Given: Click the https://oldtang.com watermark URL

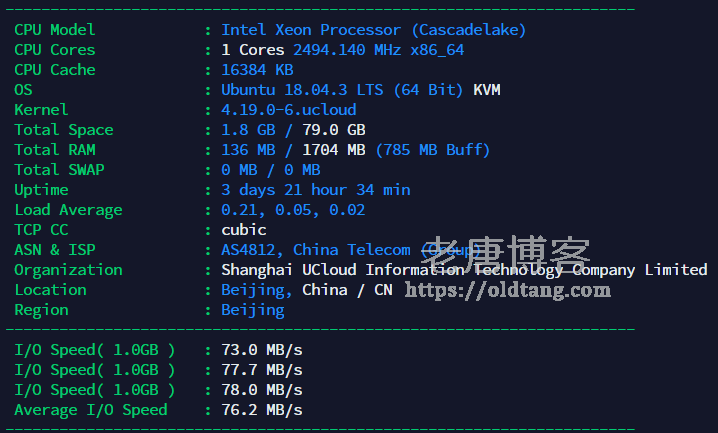Looking at the screenshot, I should pyautogui.click(x=507, y=290).
